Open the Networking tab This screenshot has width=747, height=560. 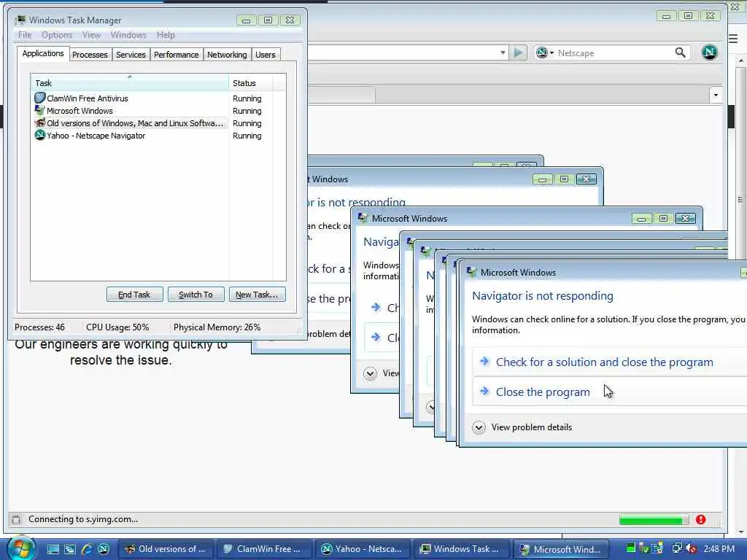[227, 55]
